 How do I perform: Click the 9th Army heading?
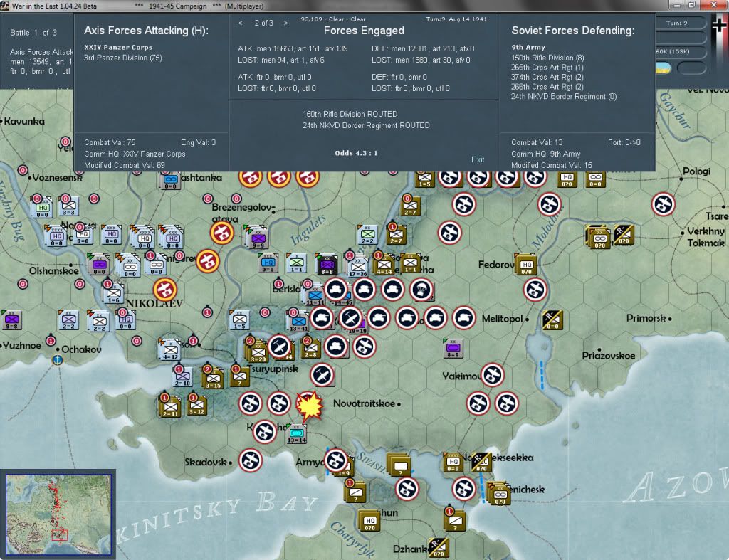click(x=528, y=47)
